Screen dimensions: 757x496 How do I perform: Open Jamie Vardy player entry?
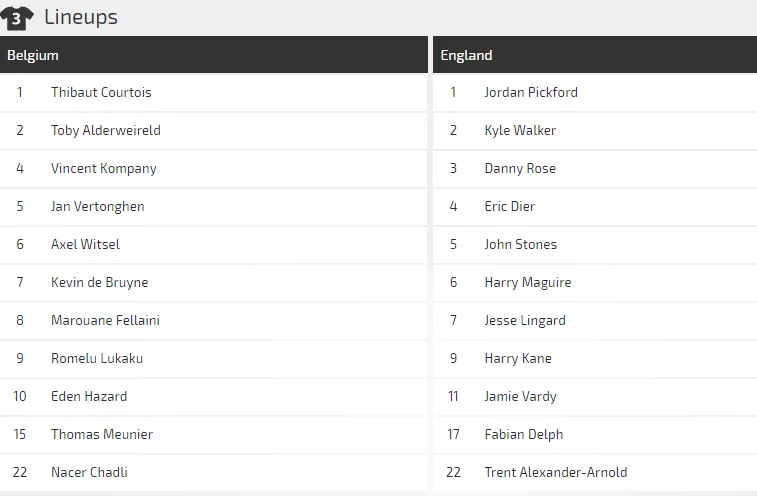pos(520,396)
